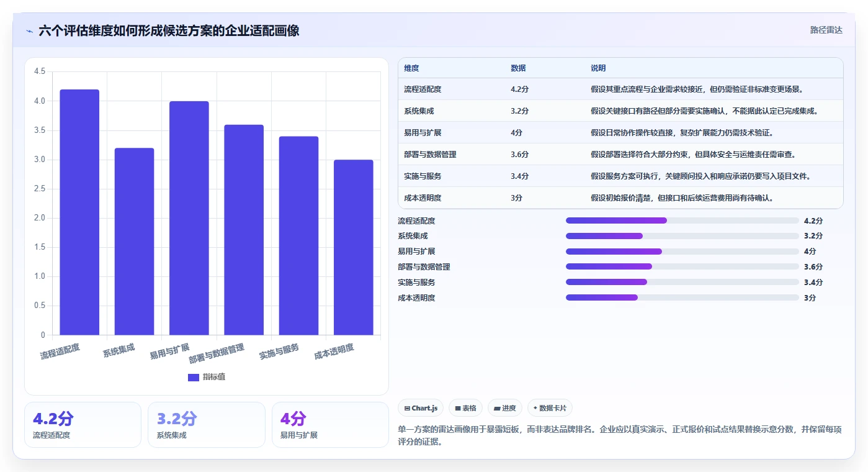Click the 数据 table column header
This screenshot has width=868, height=472.
[x=518, y=68]
